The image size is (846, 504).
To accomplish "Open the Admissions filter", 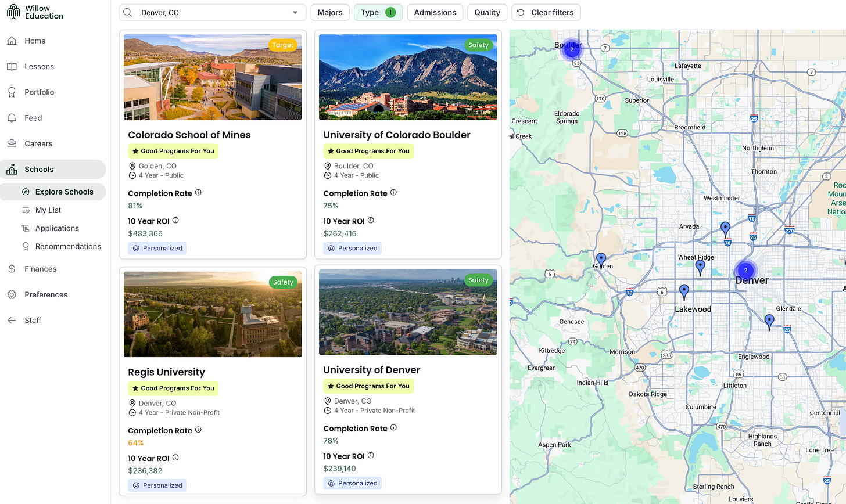I will (435, 12).
